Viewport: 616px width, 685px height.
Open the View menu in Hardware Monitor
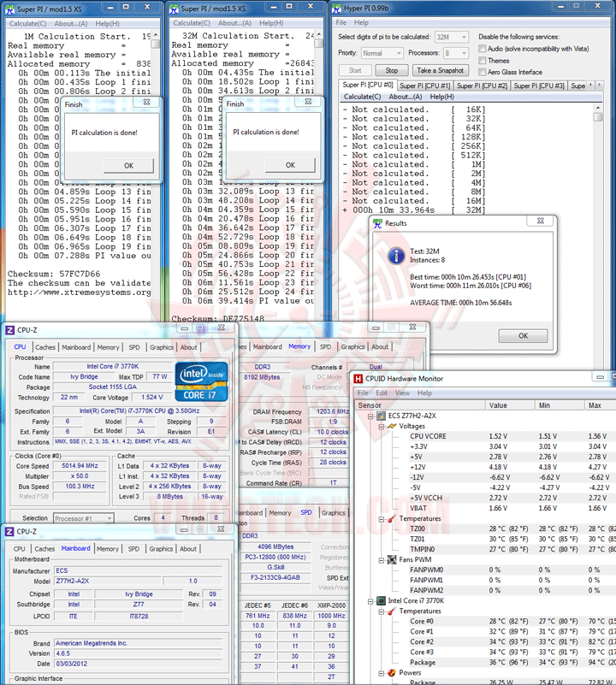point(402,393)
